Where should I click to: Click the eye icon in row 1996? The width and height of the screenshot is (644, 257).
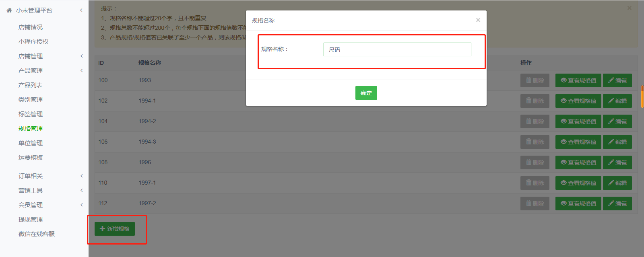click(563, 162)
